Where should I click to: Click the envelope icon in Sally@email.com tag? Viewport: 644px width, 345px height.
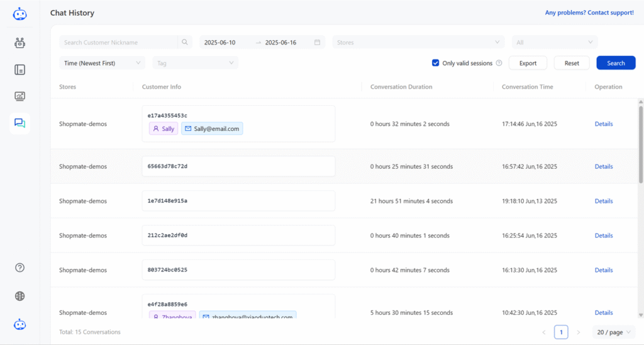click(188, 128)
